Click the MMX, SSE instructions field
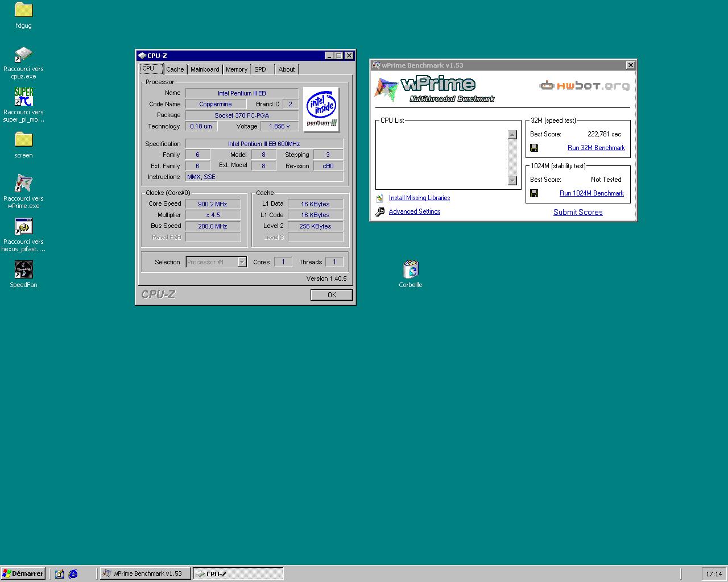This screenshot has height=582, width=728. click(264, 177)
